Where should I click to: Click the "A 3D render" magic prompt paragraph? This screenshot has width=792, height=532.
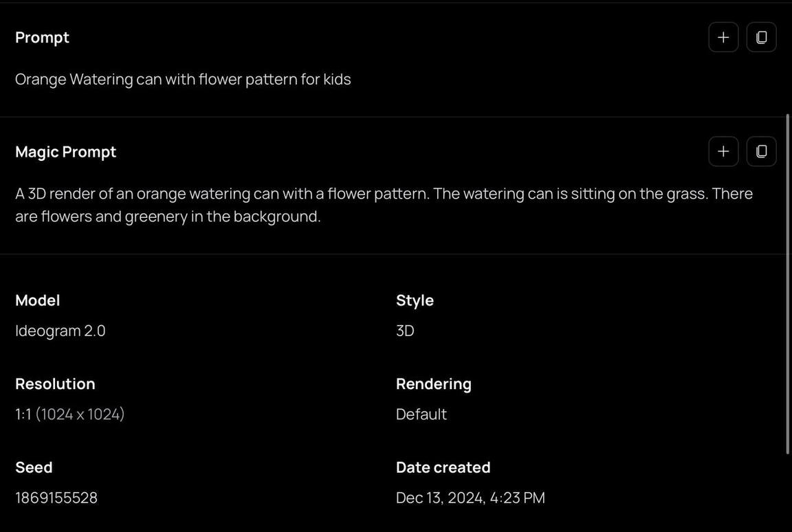tap(384, 205)
